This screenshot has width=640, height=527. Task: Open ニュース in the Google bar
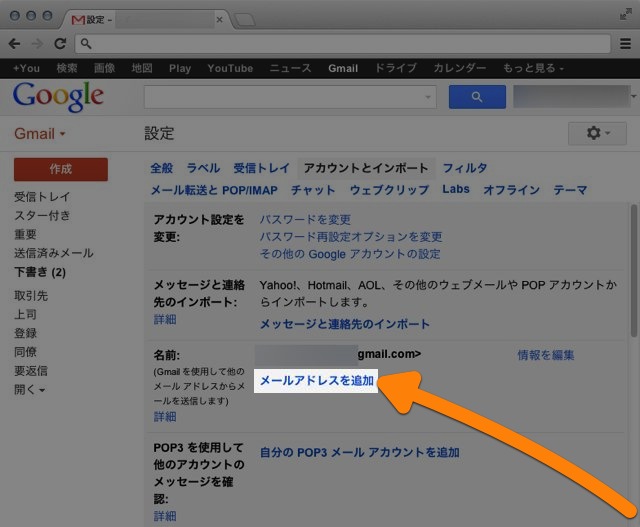point(291,68)
